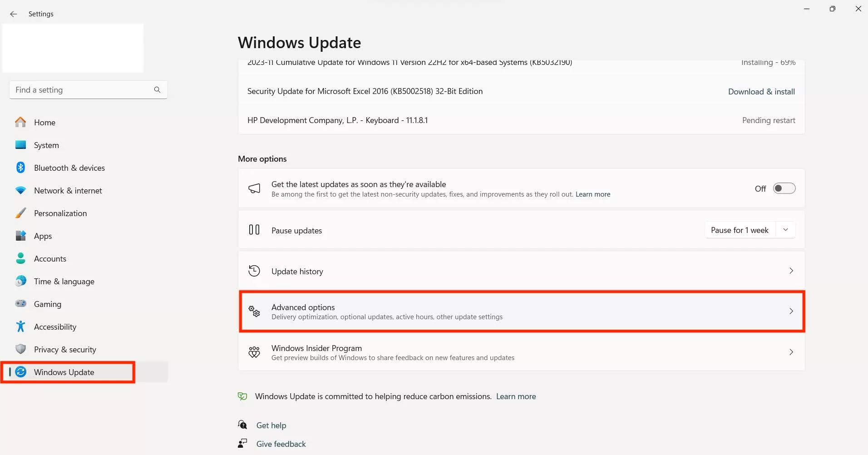Select Windows Update in sidebar
This screenshot has height=455, width=868.
click(x=64, y=372)
